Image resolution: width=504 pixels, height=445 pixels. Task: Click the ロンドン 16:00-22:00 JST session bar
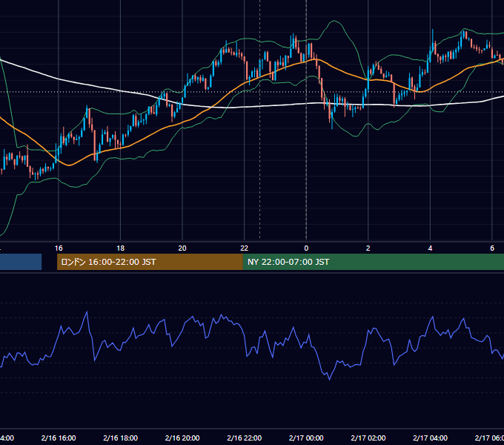click(150, 262)
